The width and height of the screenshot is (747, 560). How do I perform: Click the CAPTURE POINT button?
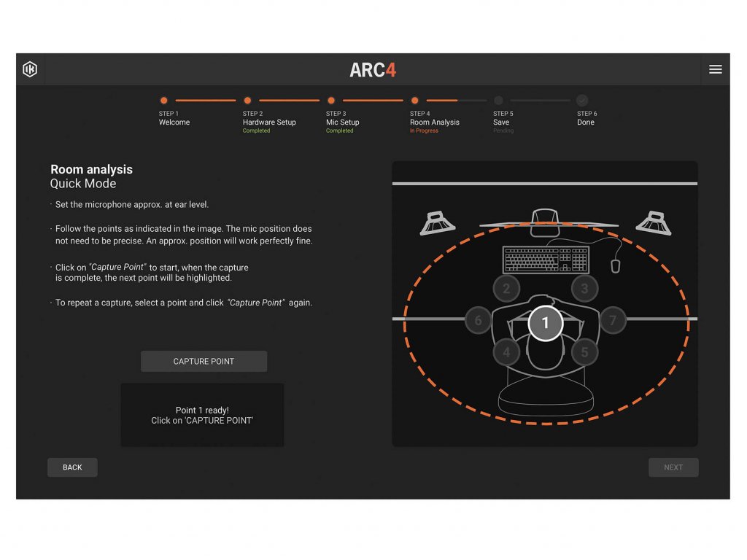[204, 362]
